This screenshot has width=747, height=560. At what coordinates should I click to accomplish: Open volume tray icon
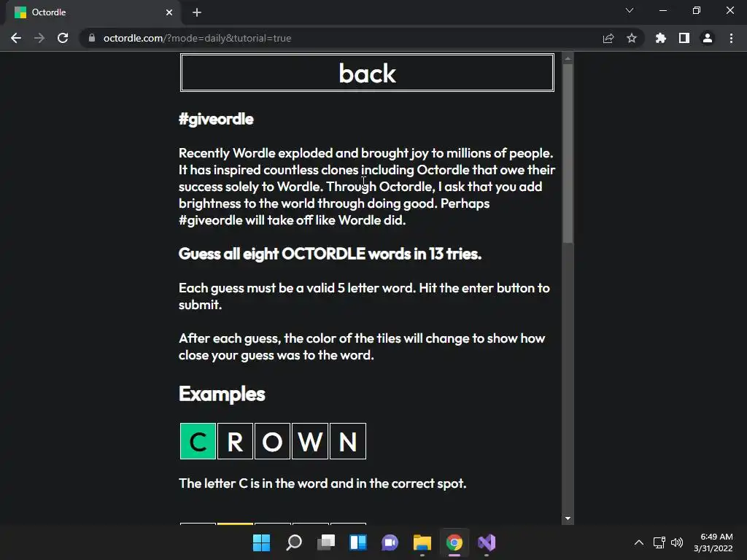[676, 542]
